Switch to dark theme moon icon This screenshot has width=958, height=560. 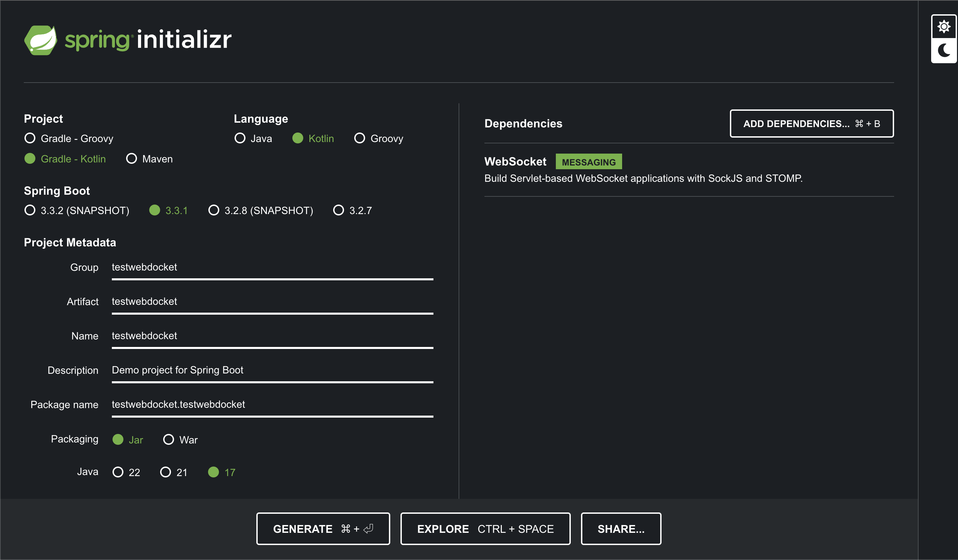click(944, 51)
